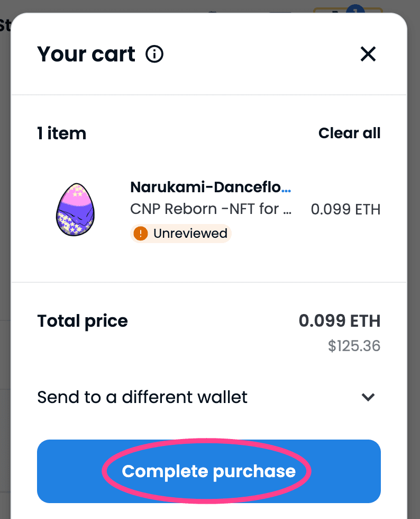Click the bold total 0.099 ETH amount
This screenshot has width=420, height=519.
[339, 321]
